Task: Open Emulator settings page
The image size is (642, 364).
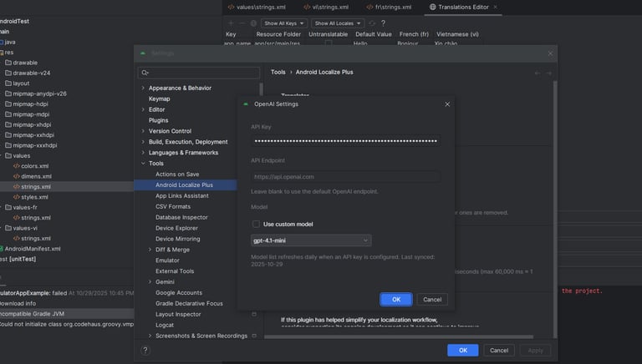Action: pos(167,260)
